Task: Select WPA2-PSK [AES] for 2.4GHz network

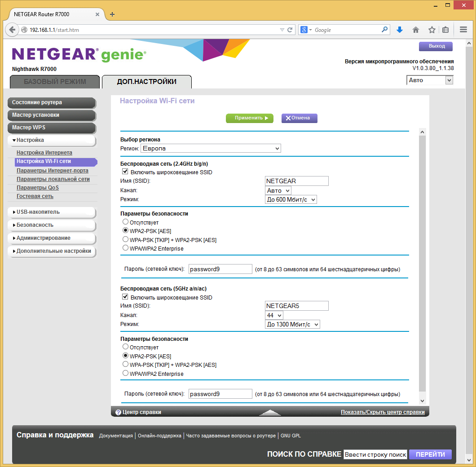Action: pyautogui.click(x=125, y=230)
